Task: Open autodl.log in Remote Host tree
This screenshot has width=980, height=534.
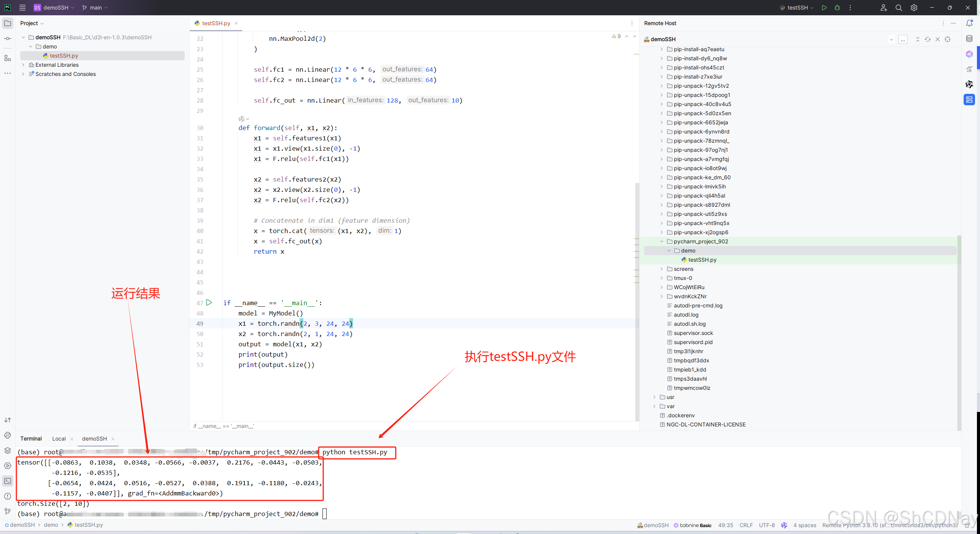Action: coord(686,315)
